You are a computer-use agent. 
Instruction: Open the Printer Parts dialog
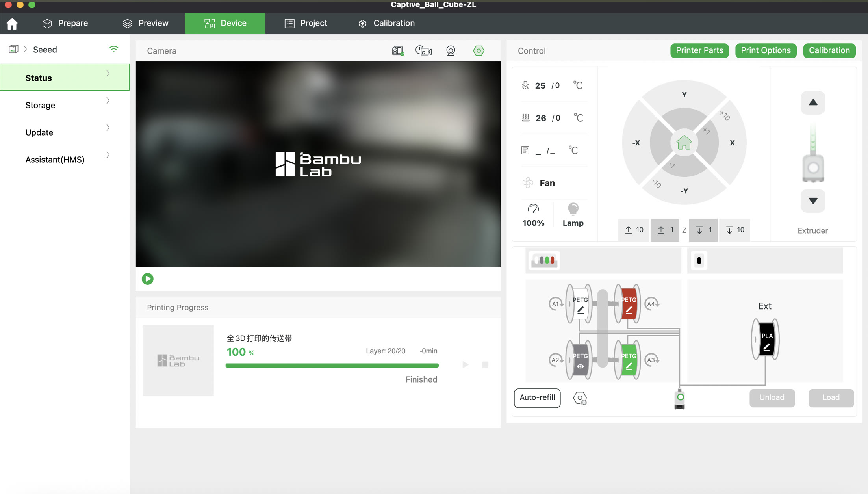[x=699, y=50]
